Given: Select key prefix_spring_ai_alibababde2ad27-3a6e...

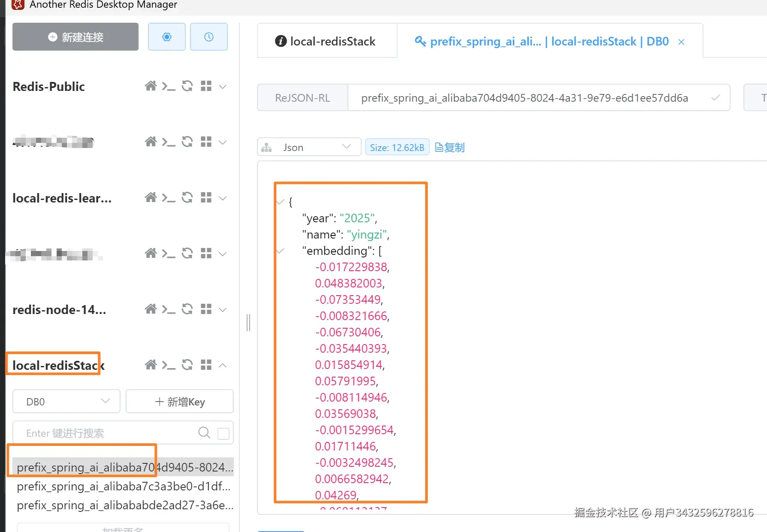Looking at the screenshot, I should coord(124,505).
